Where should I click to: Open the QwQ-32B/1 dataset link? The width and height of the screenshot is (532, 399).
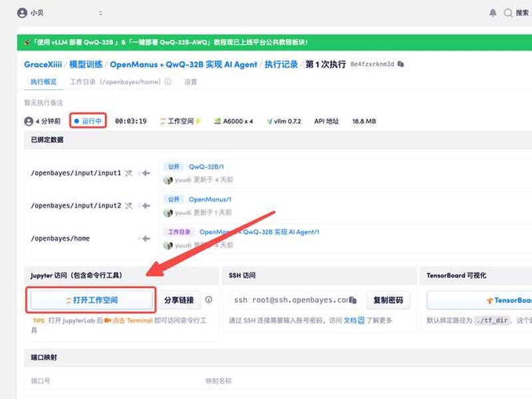click(206, 167)
